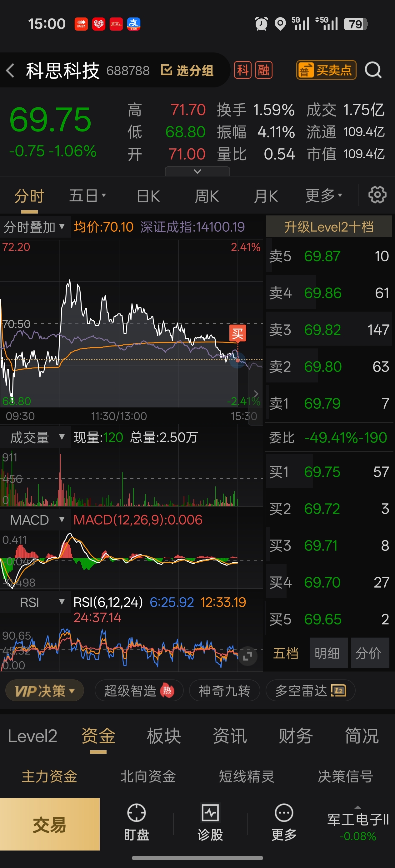Open the 更多 period dropdown
This screenshot has height=868, width=395.
click(x=324, y=195)
